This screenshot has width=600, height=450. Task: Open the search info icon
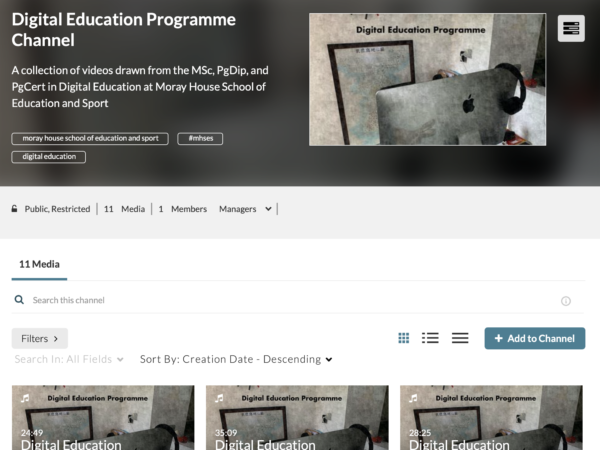point(566,301)
